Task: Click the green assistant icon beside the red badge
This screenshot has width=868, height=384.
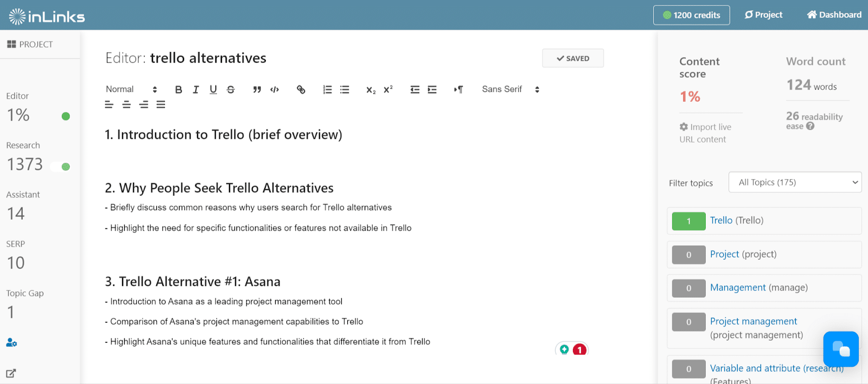Action: coord(564,349)
